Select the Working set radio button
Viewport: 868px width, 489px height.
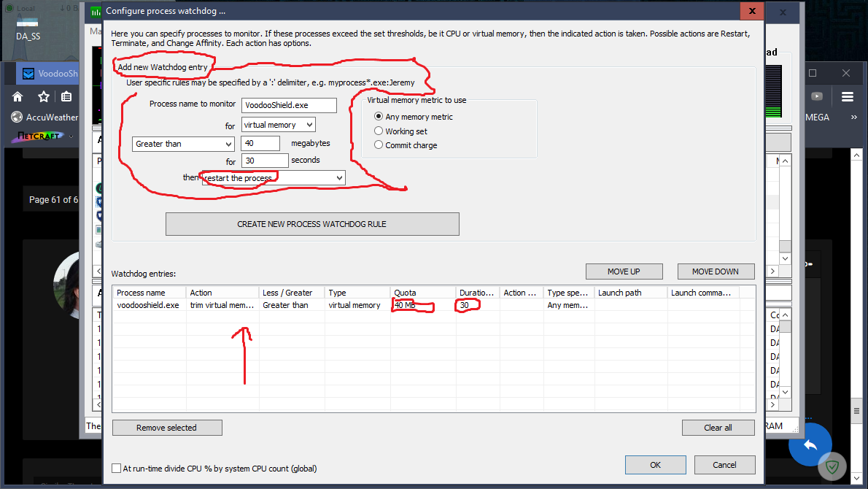(x=379, y=131)
